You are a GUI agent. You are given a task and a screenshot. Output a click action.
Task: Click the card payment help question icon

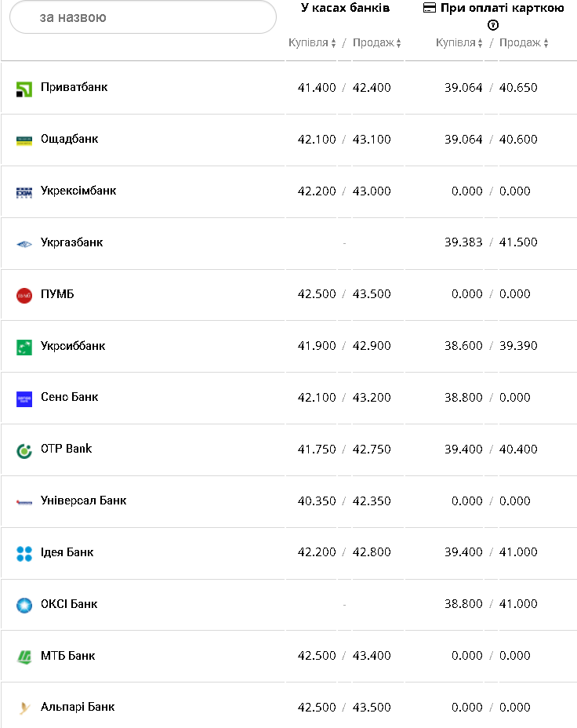pos(493,25)
